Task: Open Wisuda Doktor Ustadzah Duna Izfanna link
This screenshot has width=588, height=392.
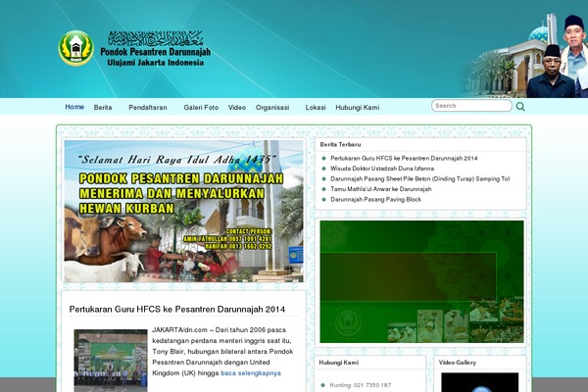Action: 382,169
